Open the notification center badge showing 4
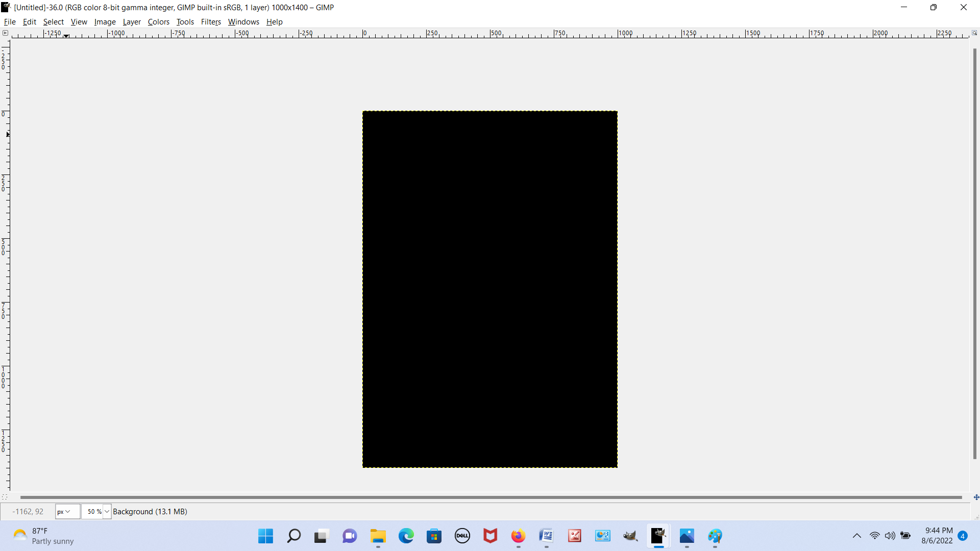 pyautogui.click(x=963, y=536)
